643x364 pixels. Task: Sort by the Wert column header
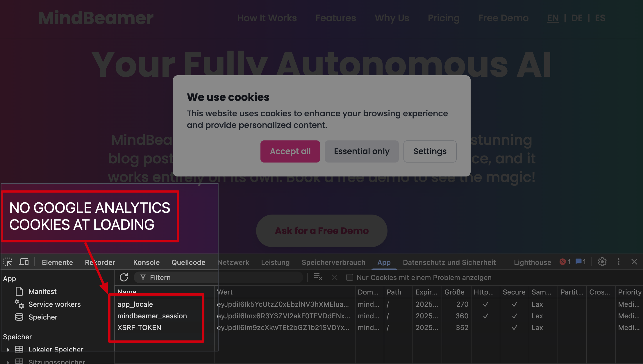click(x=285, y=292)
